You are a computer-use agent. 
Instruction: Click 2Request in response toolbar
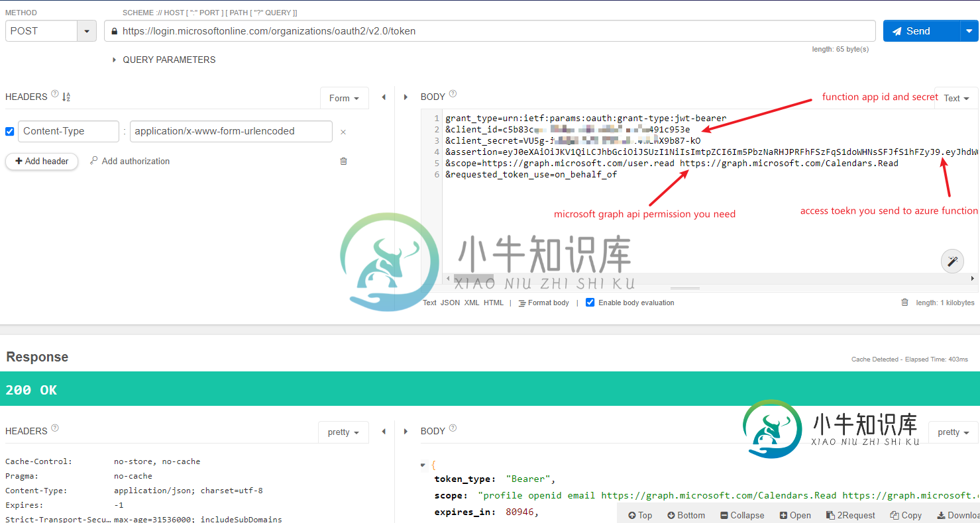coord(851,515)
